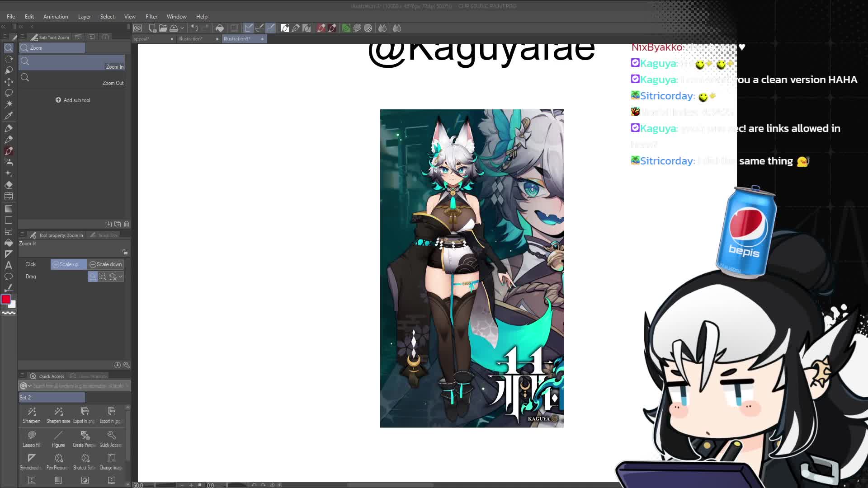
Task: Set click action to Scale up
Action: [x=69, y=264]
